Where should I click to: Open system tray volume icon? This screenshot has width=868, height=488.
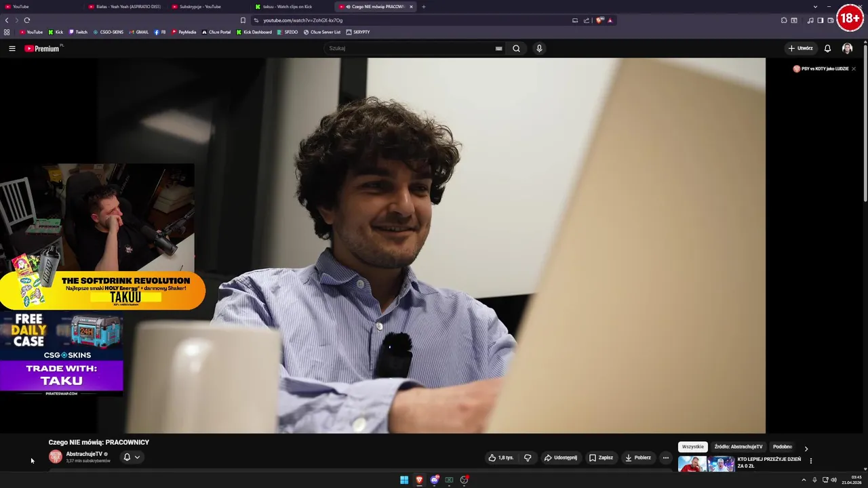click(833, 480)
